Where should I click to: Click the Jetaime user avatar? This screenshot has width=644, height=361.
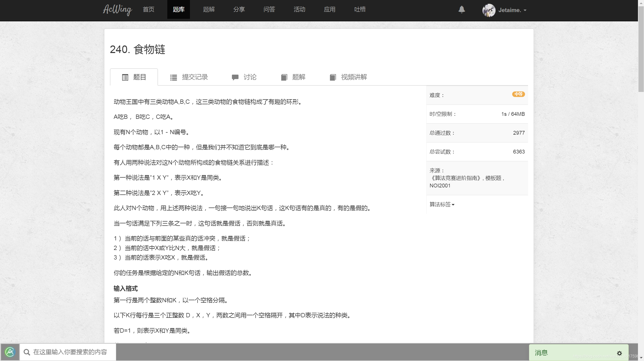489,10
